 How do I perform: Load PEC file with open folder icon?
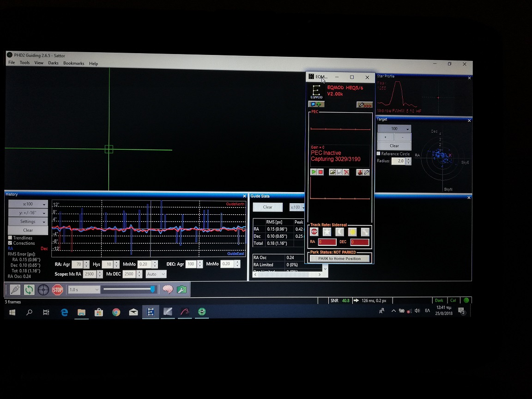tap(332, 172)
